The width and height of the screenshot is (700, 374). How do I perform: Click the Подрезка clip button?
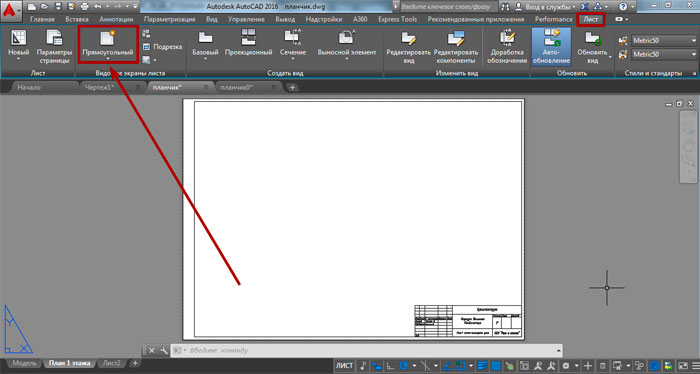[162, 46]
